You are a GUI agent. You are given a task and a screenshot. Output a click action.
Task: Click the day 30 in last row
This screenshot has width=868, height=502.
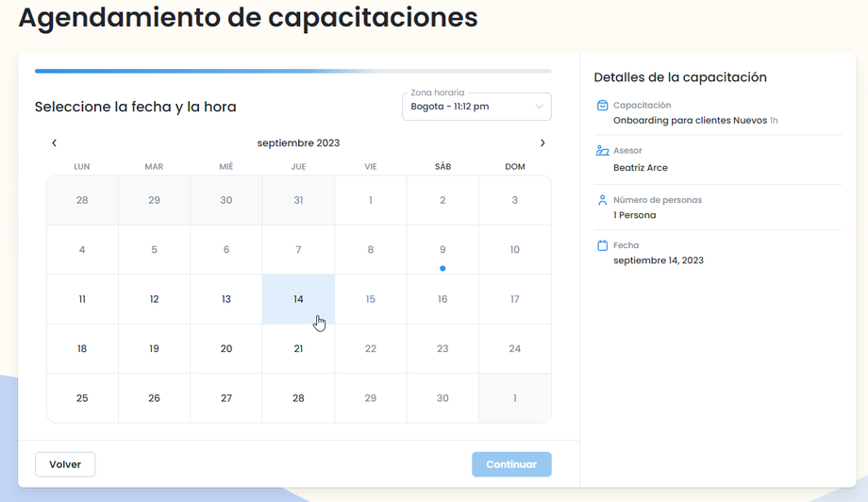(x=442, y=398)
